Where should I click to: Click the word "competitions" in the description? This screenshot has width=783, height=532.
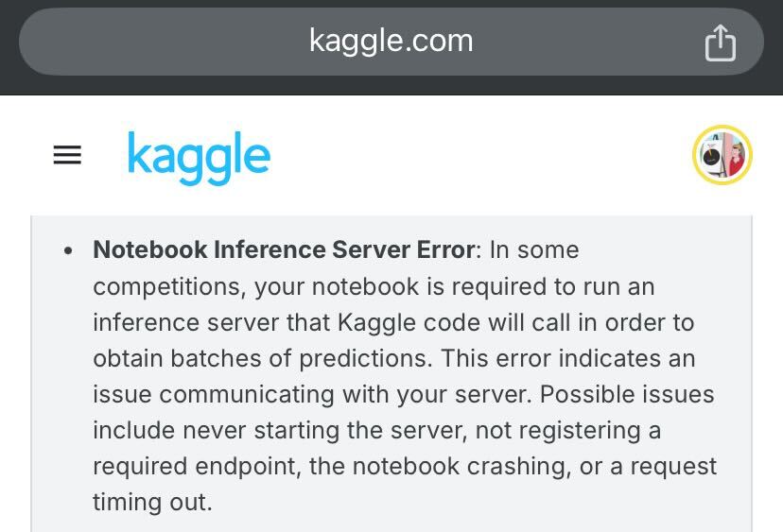166,286
